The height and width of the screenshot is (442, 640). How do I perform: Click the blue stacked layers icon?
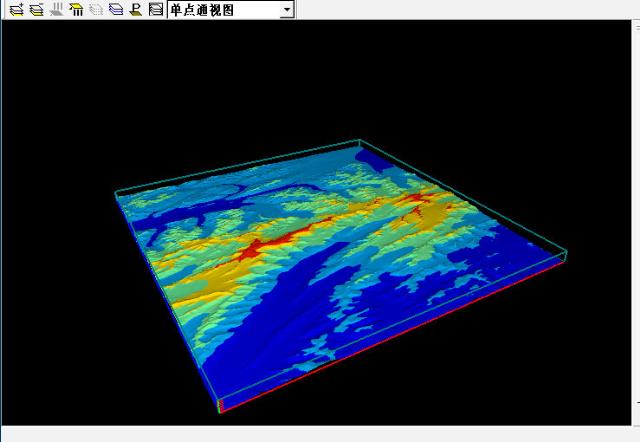click(116, 9)
